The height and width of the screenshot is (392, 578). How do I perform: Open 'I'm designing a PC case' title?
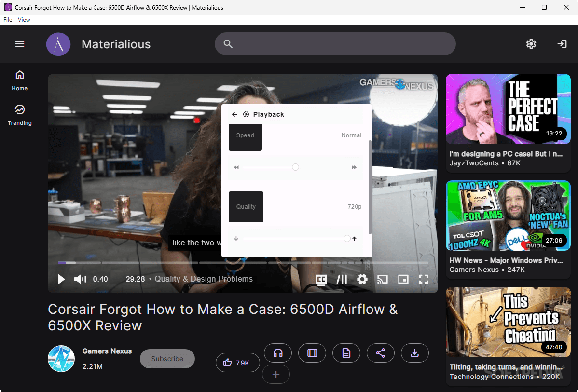tap(506, 154)
